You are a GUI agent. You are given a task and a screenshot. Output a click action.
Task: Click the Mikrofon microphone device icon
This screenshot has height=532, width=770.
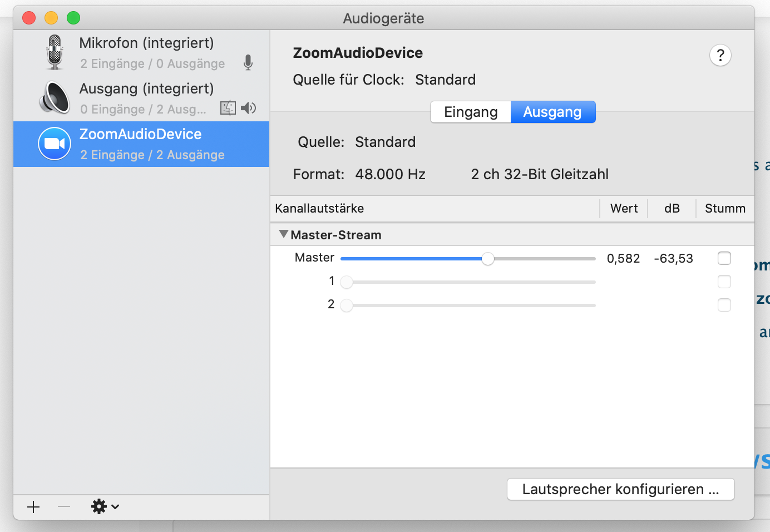(x=55, y=52)
